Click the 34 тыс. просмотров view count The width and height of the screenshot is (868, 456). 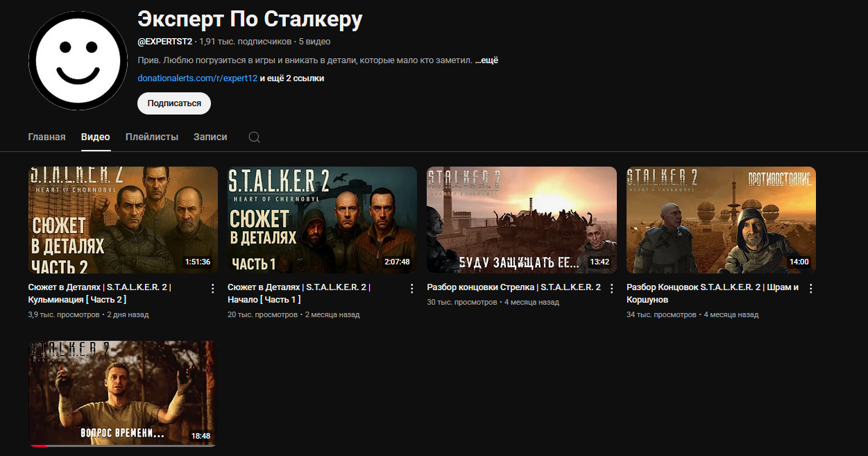click(661, 314)
